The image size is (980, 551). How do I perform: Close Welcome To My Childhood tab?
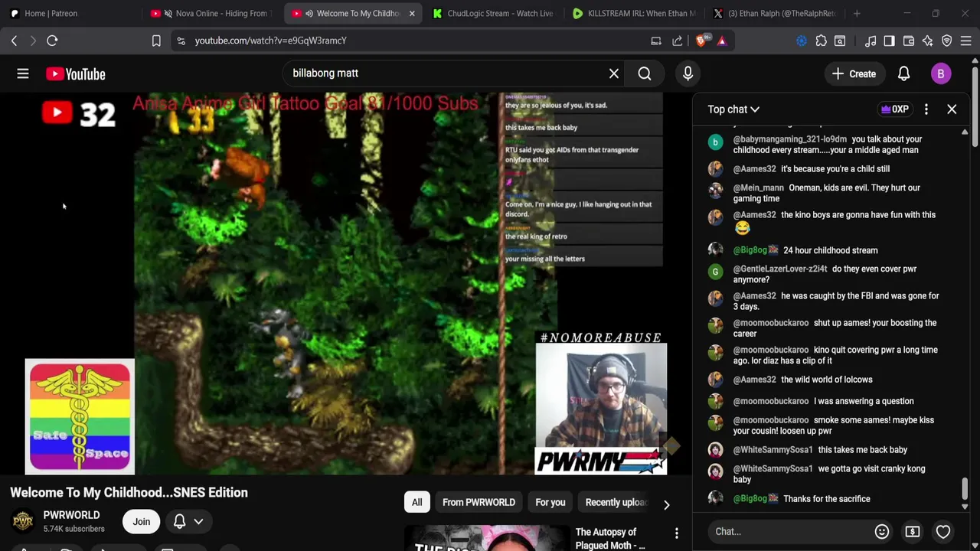coord(411,13)
